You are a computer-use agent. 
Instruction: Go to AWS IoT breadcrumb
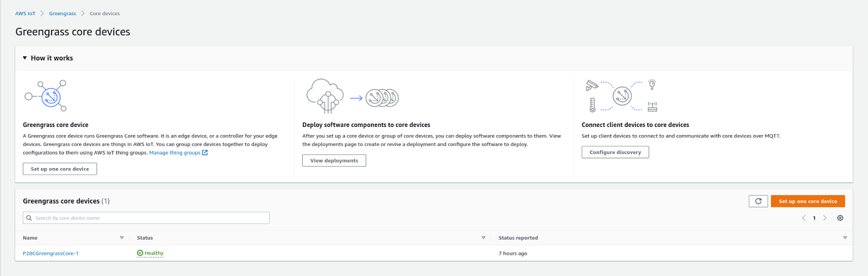point(25,14)
